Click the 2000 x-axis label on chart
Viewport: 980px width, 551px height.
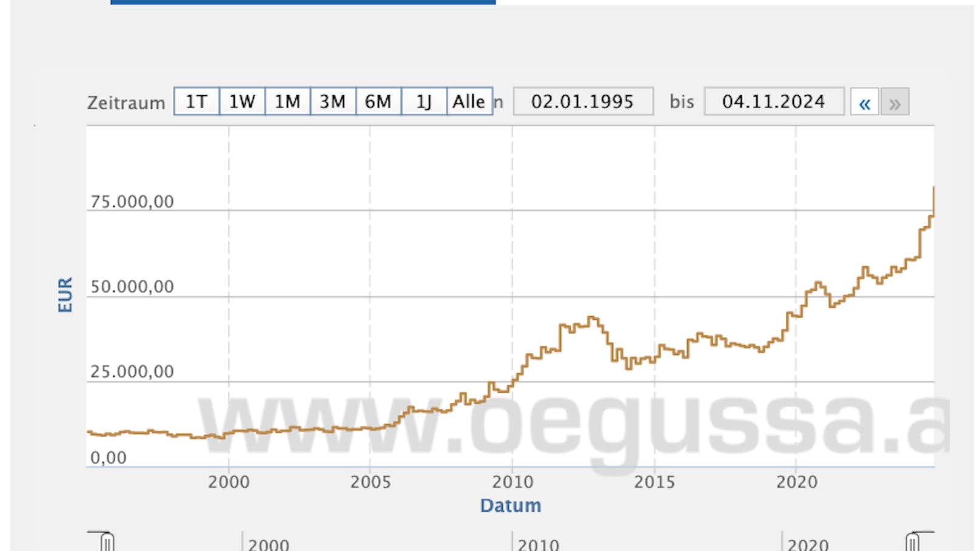[x=229, y=482]
